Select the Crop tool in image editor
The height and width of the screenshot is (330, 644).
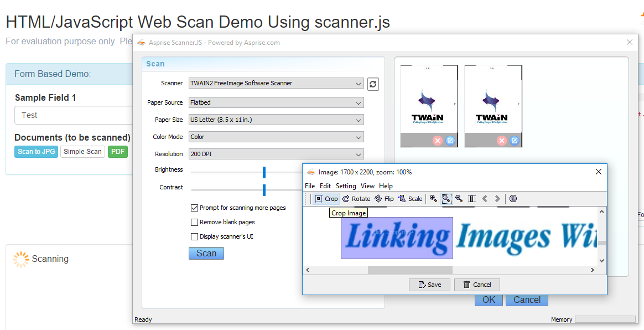click(326, 199)
